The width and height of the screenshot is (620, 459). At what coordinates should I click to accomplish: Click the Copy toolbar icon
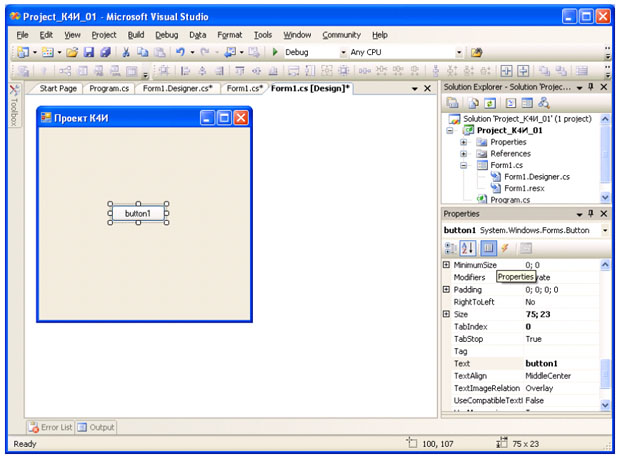[142, 52]
